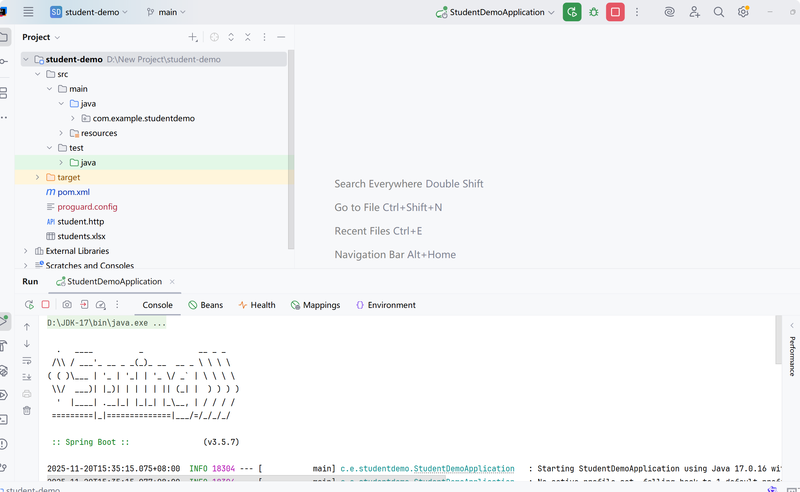Switch to the Mappings tab
Screen dimensions: 800x492
coord(314,305)
